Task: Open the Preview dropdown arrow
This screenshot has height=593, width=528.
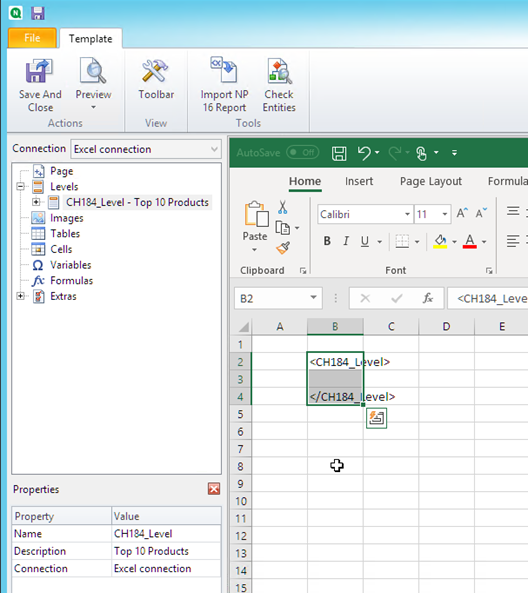Action: (x=93, y=108)
